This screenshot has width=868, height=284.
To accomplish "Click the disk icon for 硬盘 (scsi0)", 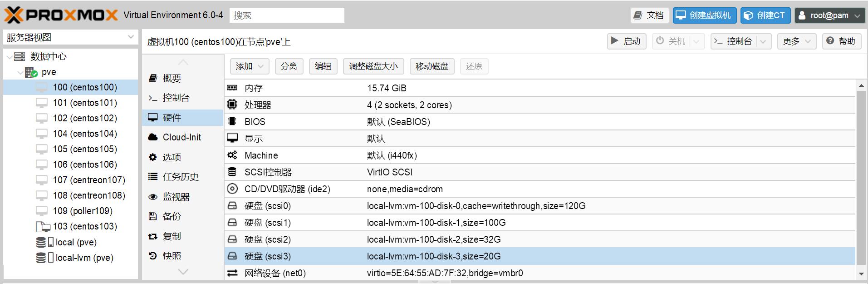I will [x=232, y=205].
